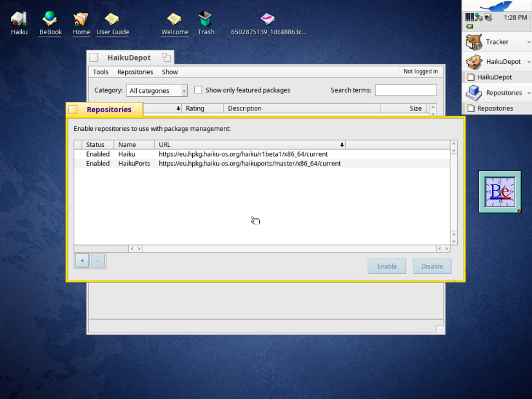This screenshot has width=532, height=399.
Task: Sort packages by Description column header
Action: pos(302,108)
